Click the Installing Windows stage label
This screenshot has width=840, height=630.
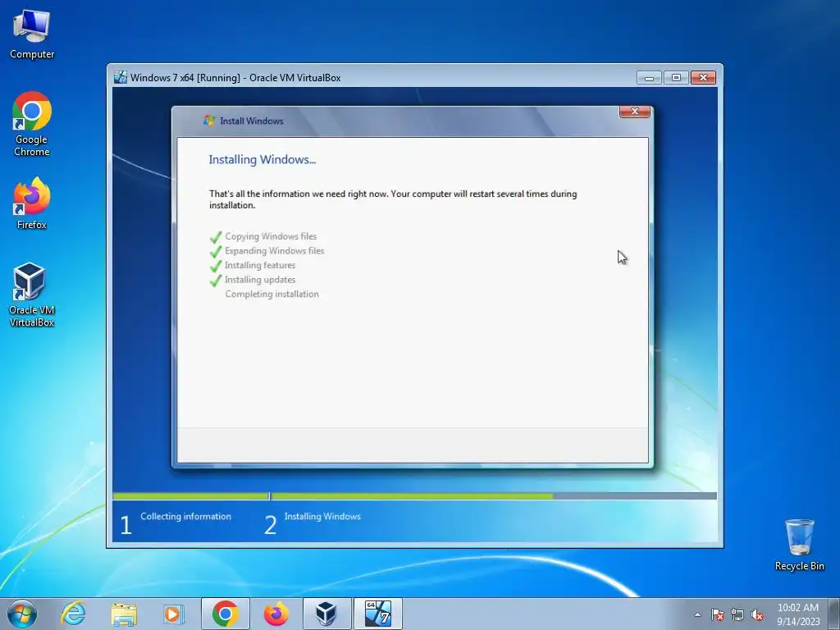coord(322,517)
